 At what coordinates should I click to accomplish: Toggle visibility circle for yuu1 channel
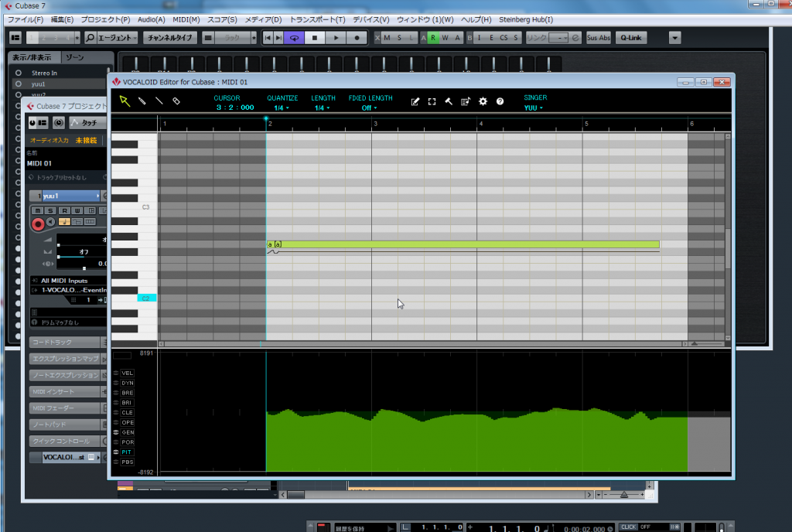[x=19, y=84]
